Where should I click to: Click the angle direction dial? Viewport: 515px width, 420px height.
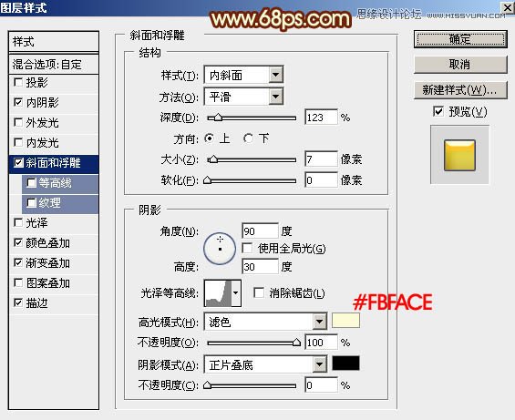220,249
